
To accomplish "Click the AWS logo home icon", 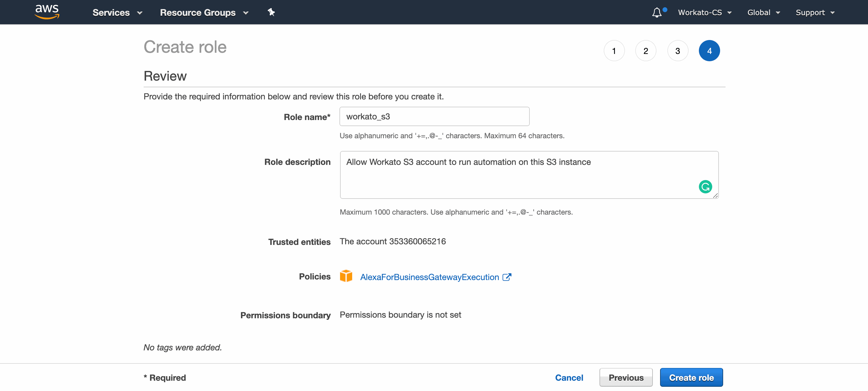I will (47, 12).
